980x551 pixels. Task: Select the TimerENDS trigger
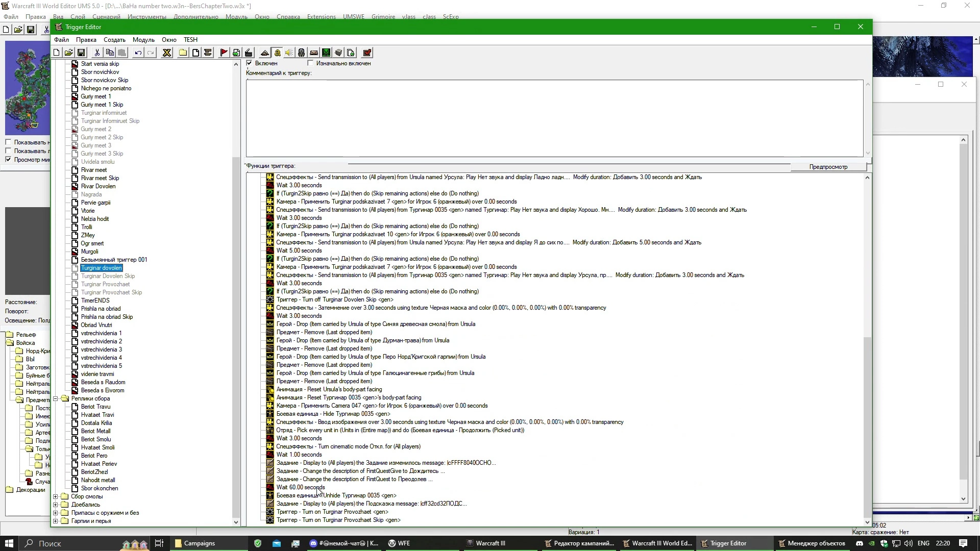95,300
